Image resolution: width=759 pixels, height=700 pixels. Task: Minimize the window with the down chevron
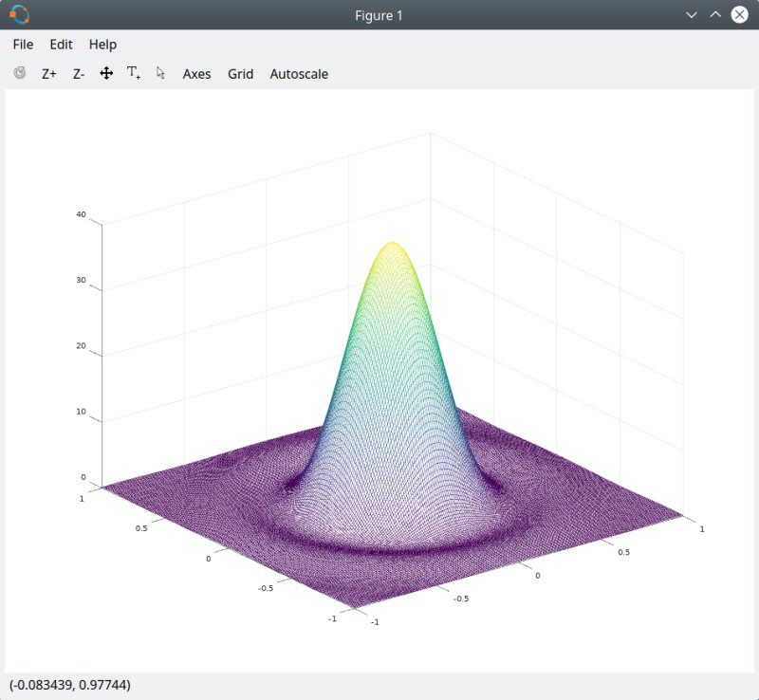click(x=692, y=15)
